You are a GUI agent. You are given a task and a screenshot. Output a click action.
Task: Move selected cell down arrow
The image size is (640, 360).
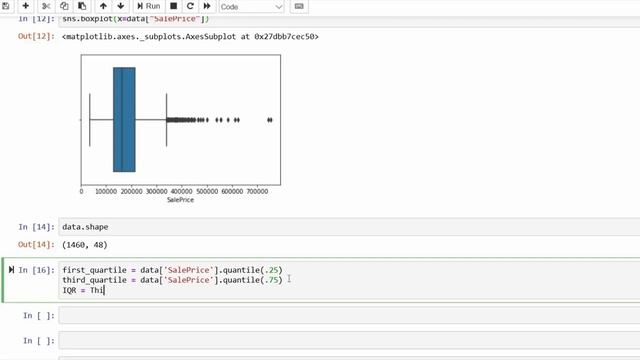[121, 6]
